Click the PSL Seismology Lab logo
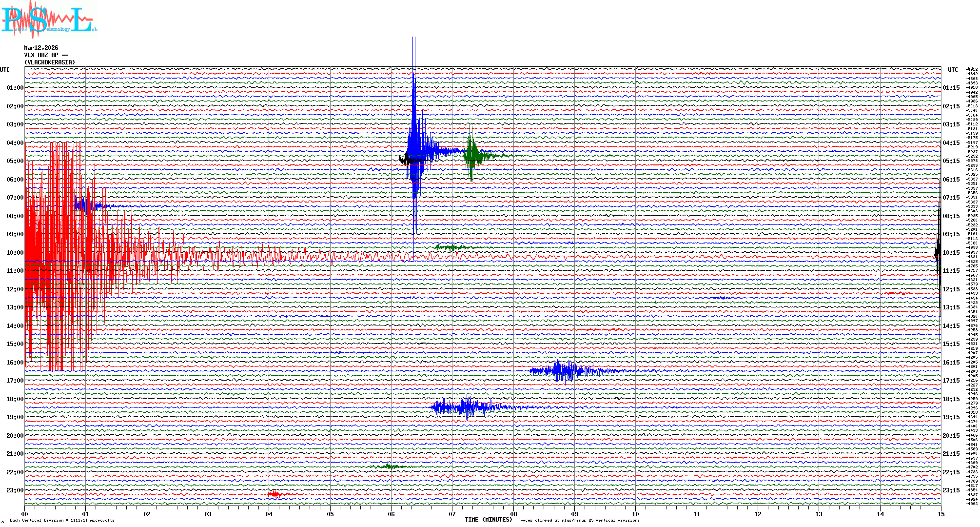This screenshot has width=980, height=527. point(49,20)
